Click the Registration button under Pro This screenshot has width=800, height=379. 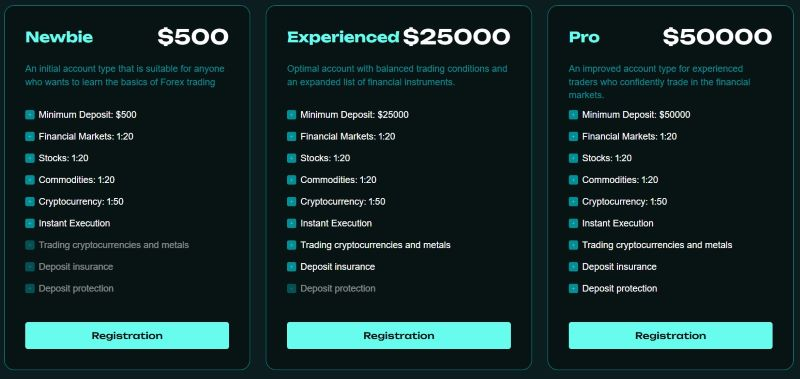(x=670, y=335)
